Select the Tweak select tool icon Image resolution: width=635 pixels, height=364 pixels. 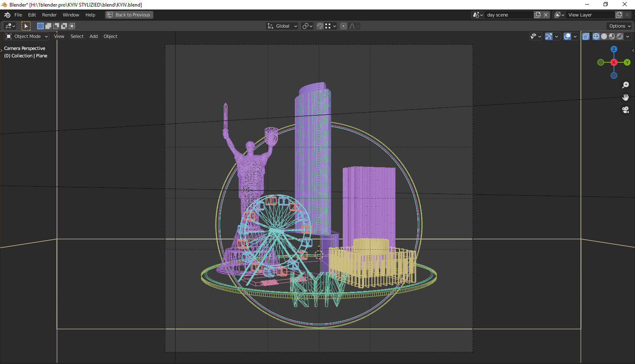pyautogui.click(x=26, y=26)
